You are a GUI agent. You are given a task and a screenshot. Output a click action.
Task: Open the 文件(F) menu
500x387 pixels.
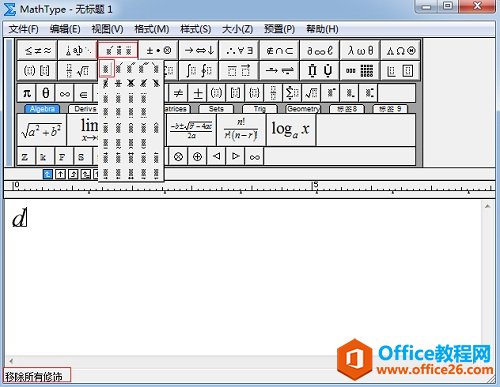[x=23, y=29]
